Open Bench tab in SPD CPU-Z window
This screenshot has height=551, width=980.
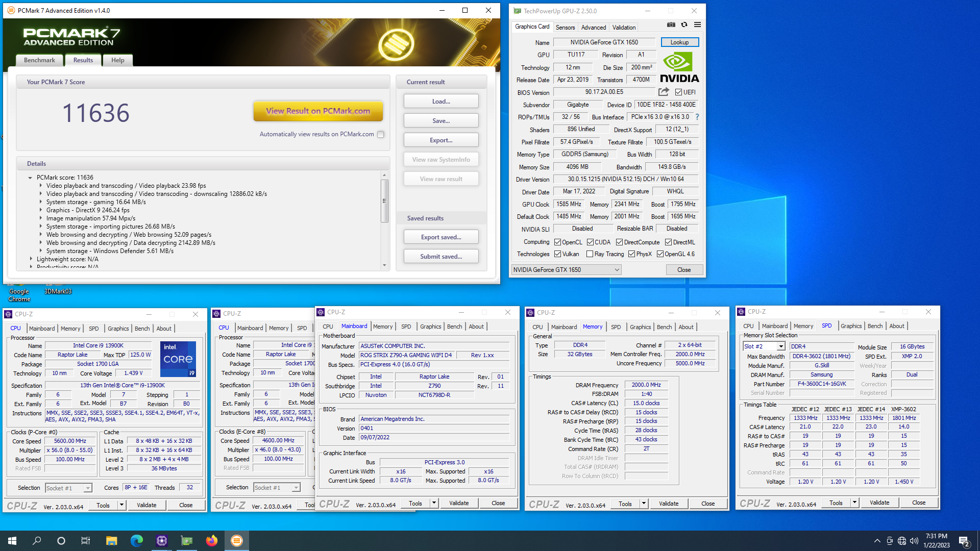pyautogui.click(x=875, y=326)
